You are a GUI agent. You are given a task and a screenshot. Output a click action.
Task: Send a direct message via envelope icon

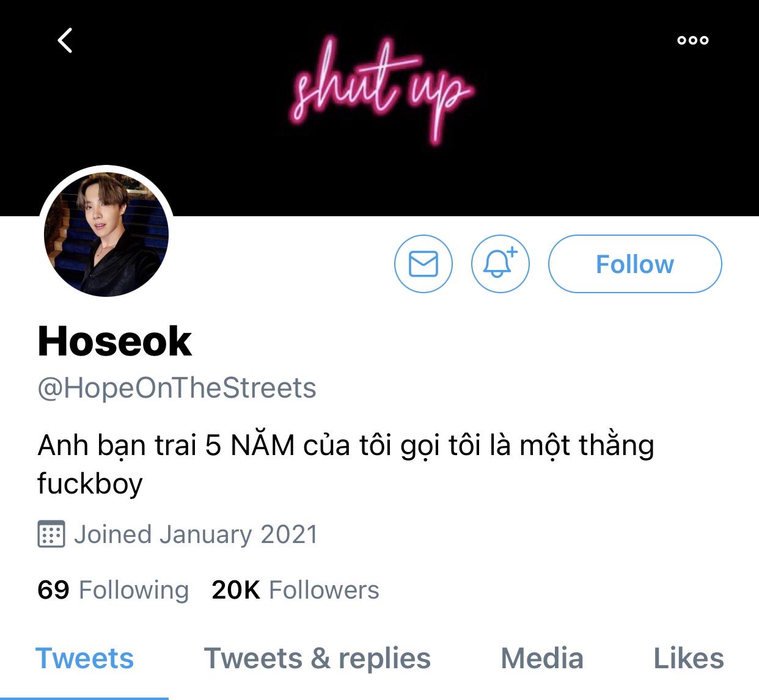point(424,264)
